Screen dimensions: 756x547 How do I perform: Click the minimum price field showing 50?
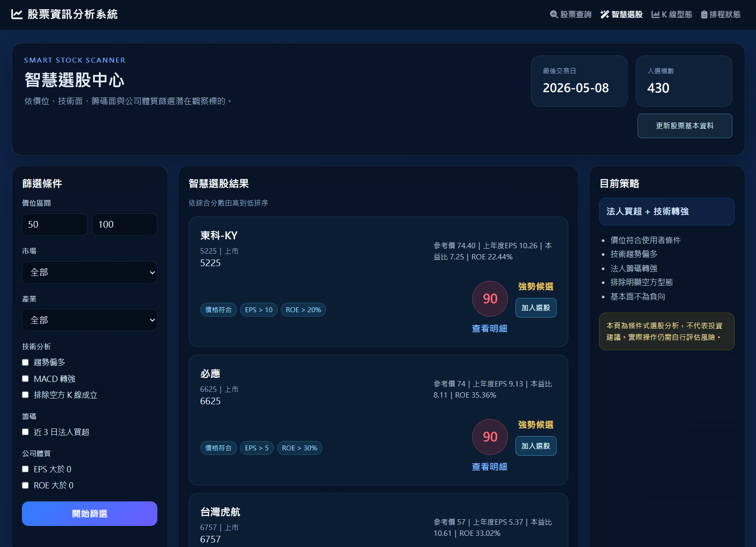click(55, 225)
